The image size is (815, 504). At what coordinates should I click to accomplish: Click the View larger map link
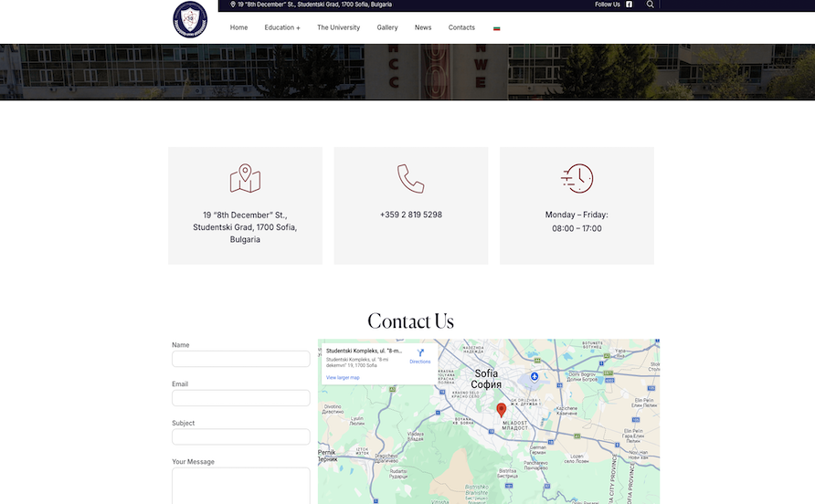[343, 377]
